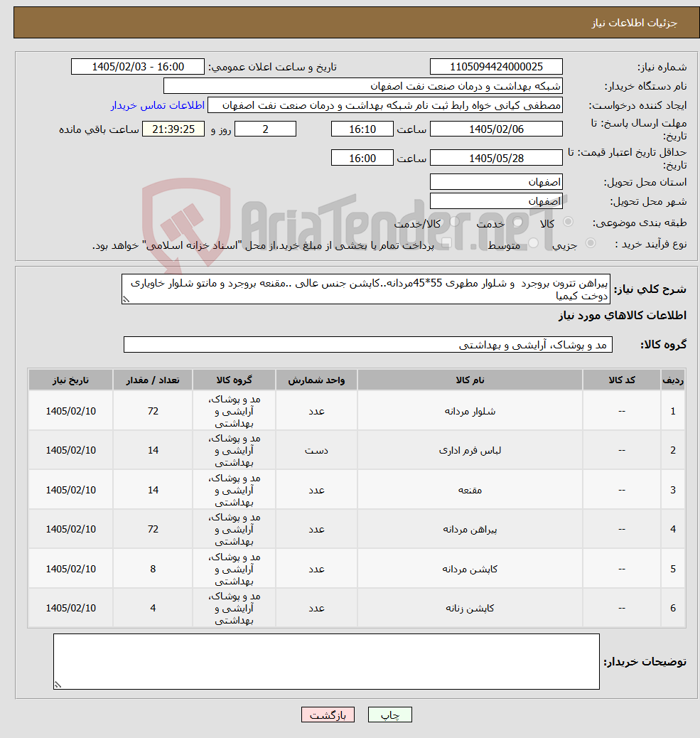Click the پیراهن مردانه item name
The image size is (700, 738).
coord(470,530)
